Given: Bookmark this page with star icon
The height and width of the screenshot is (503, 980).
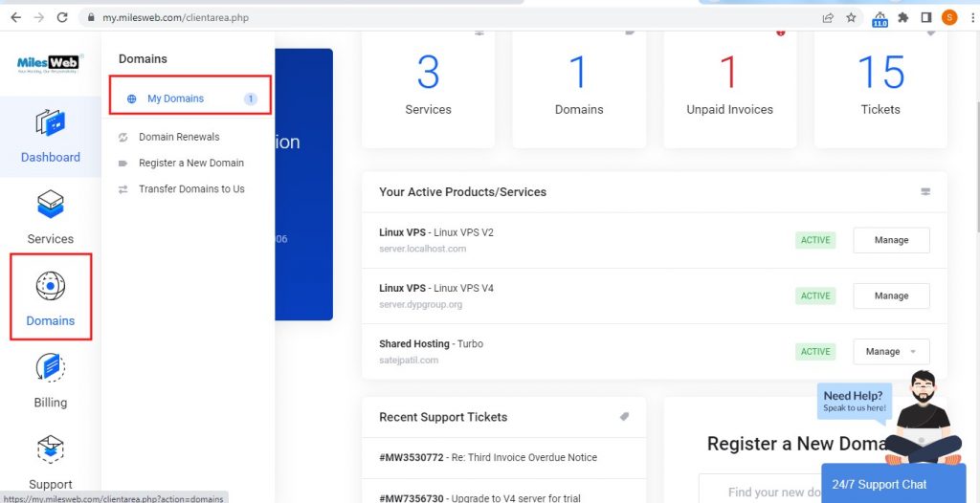Looking at the screenshot, I should coord(851,17).
